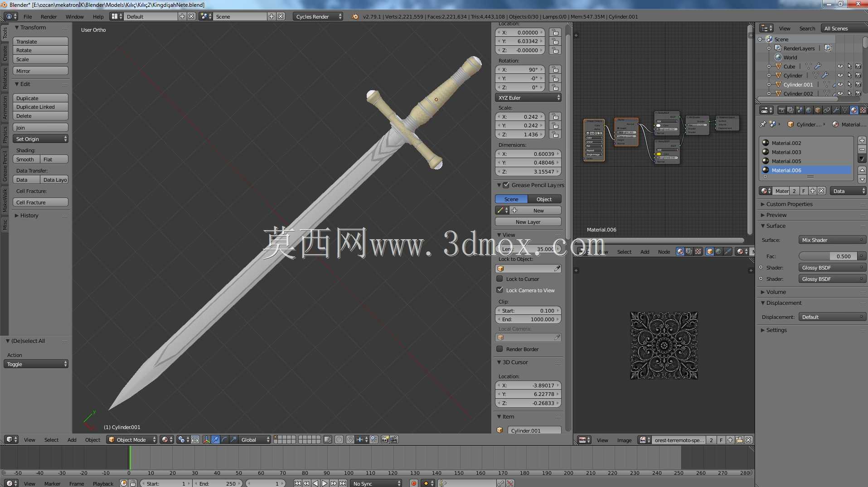
Task: Expand the History panel
Action: click(x=29, y=215)
